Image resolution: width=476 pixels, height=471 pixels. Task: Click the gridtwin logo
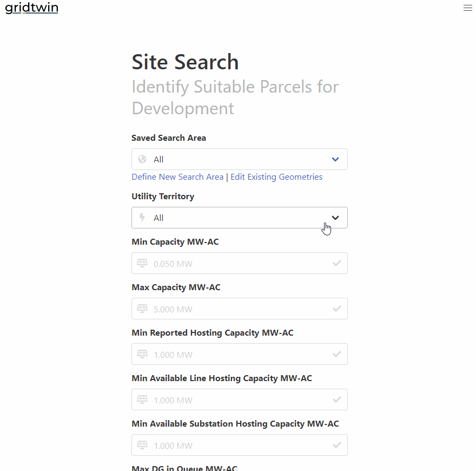(x=31, y=8)
